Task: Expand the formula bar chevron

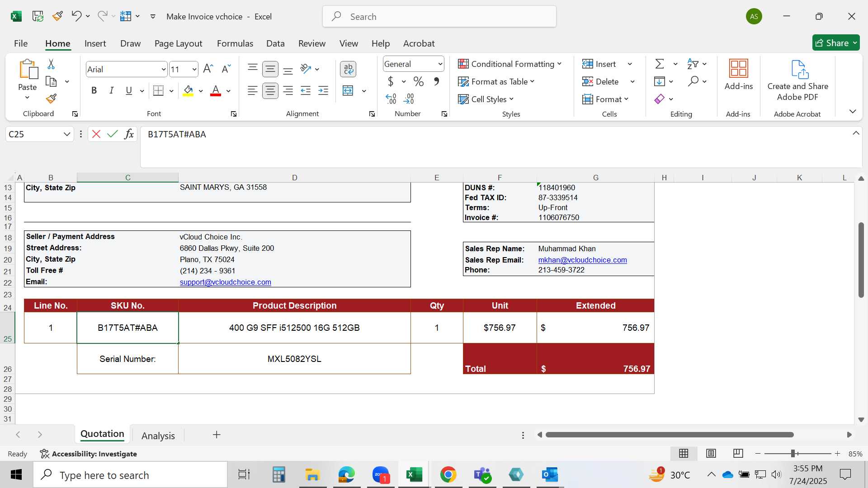Action: (856, 133)
